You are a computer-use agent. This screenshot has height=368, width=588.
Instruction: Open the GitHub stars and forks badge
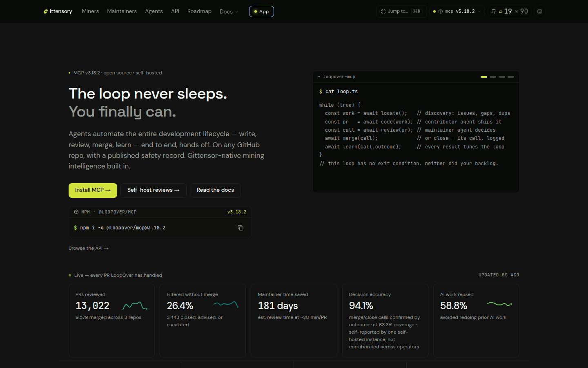point(509,11)
